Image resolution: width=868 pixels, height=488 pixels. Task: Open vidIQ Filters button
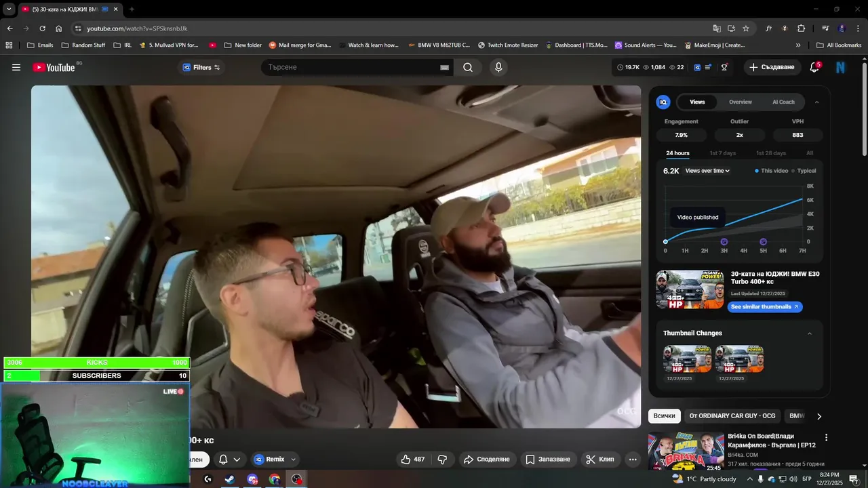[x=201, y=67]
